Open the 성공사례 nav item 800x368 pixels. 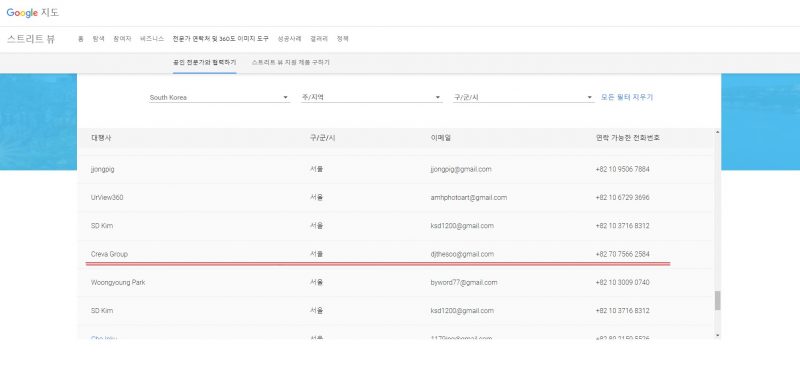coord(289,39)
